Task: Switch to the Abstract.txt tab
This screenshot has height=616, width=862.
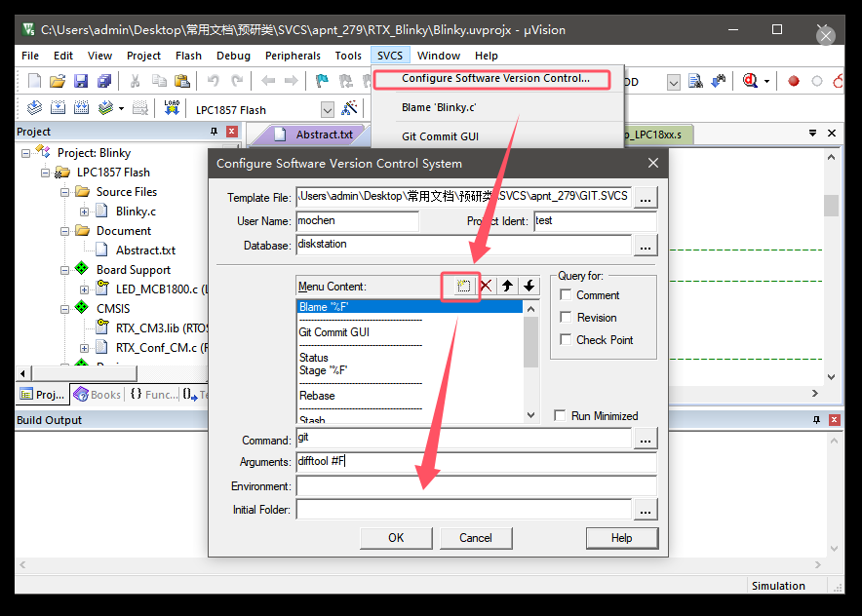Action: (x=324, y=135)
